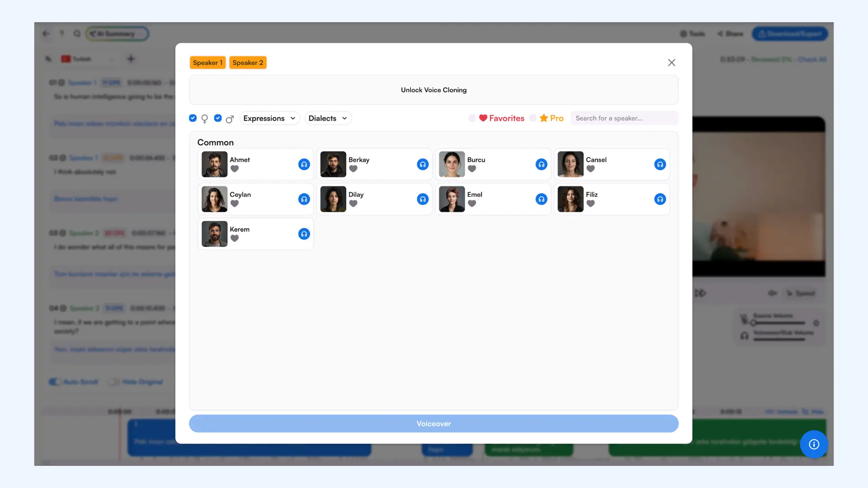
Task: Click Unlock Voice Cloning banner
Action: [x=434, y=90]
